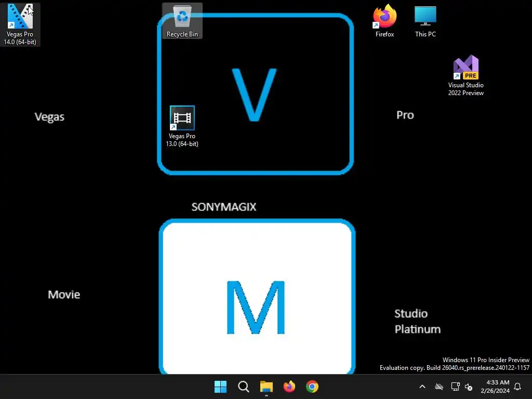Select the Vegas Pro 14.0 (64-bit) desktop shortcut
Image resolution: width=532 pixels, height=399 pixels.
(x=20, y=24)
